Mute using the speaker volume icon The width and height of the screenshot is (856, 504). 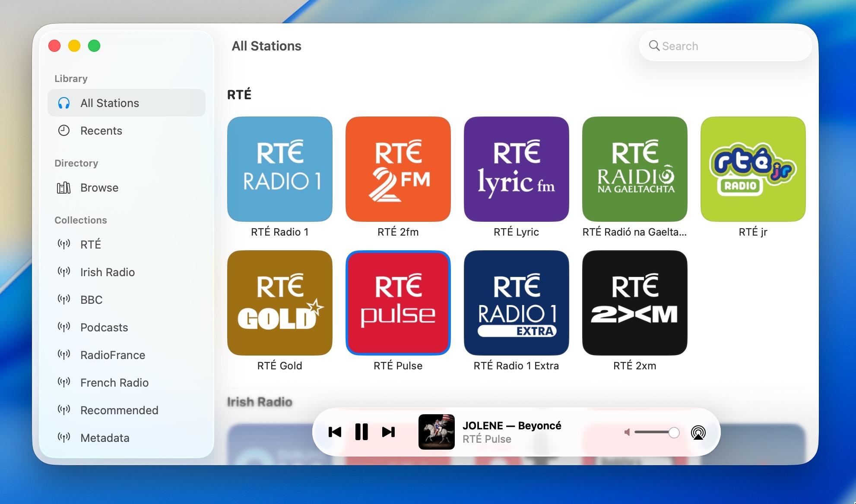(x=627, y=432)
